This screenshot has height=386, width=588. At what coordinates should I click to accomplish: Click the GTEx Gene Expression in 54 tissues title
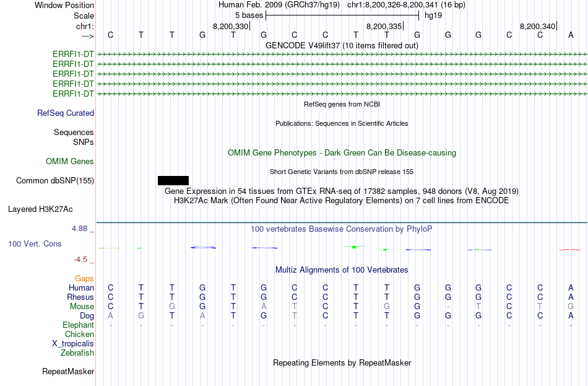(x=342, y=191)
